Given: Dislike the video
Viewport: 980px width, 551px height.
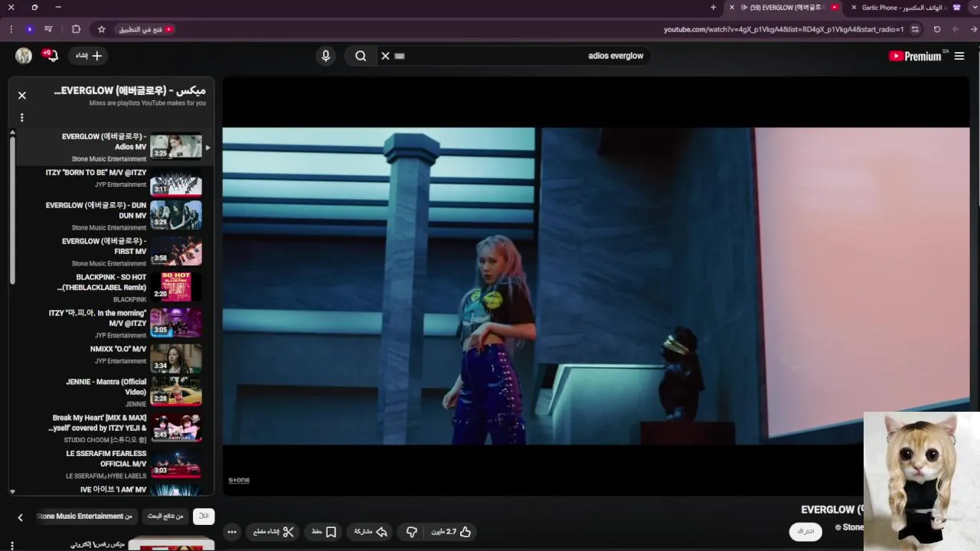Looking at the screenshot, I should 411,532.
